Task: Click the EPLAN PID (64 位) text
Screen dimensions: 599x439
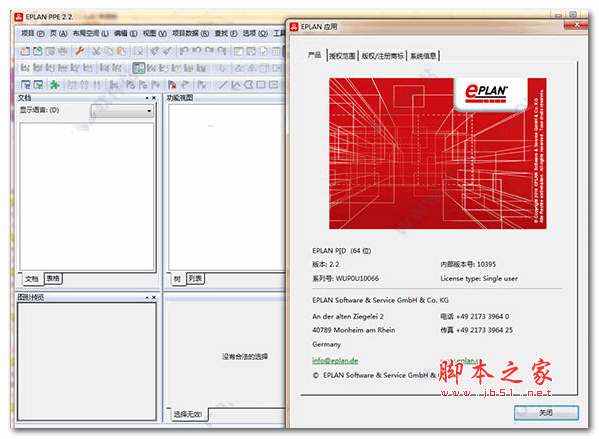Action: coord(342,251)
